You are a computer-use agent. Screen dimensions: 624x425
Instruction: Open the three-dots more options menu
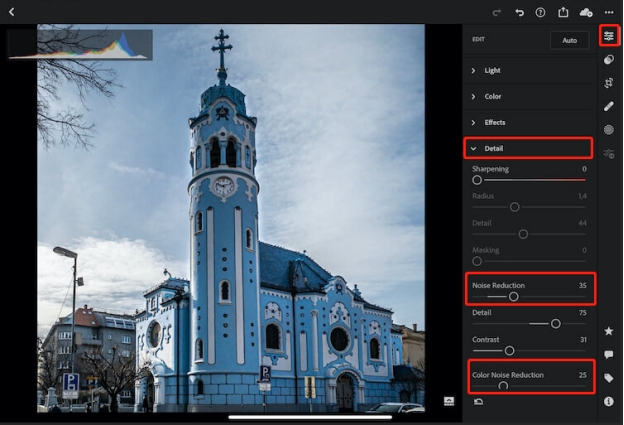[x=609, y=12]
